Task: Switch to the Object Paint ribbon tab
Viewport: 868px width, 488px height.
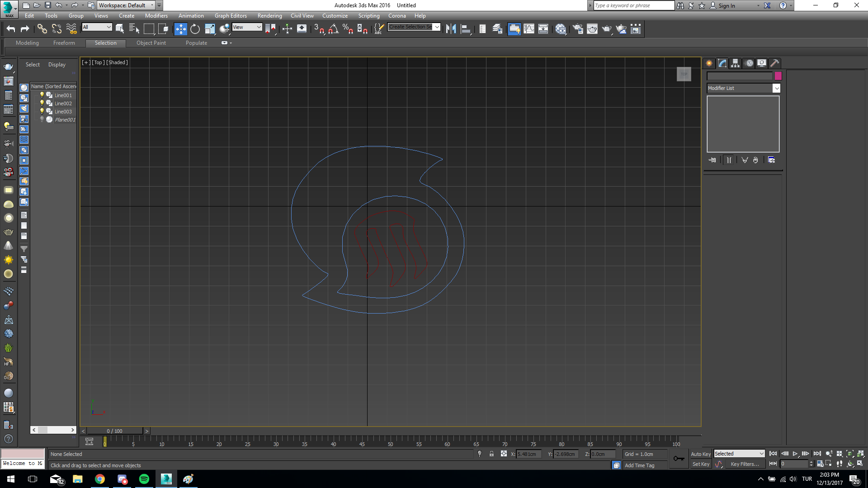Action: [151, 43]
